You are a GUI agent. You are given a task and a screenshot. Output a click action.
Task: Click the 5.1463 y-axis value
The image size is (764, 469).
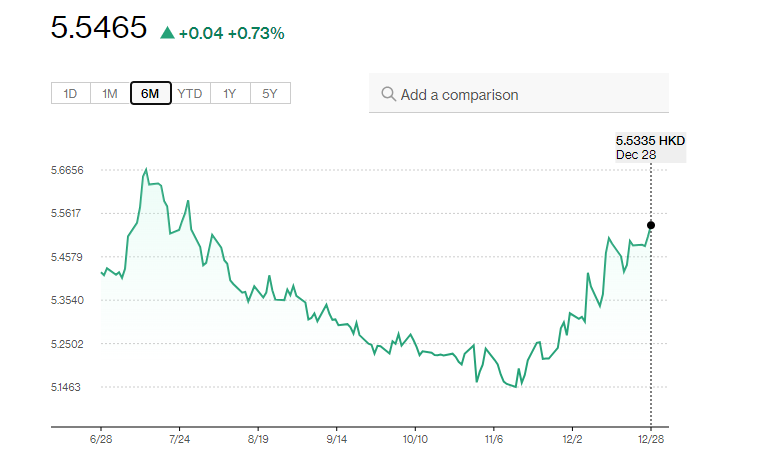click(68, 387)
